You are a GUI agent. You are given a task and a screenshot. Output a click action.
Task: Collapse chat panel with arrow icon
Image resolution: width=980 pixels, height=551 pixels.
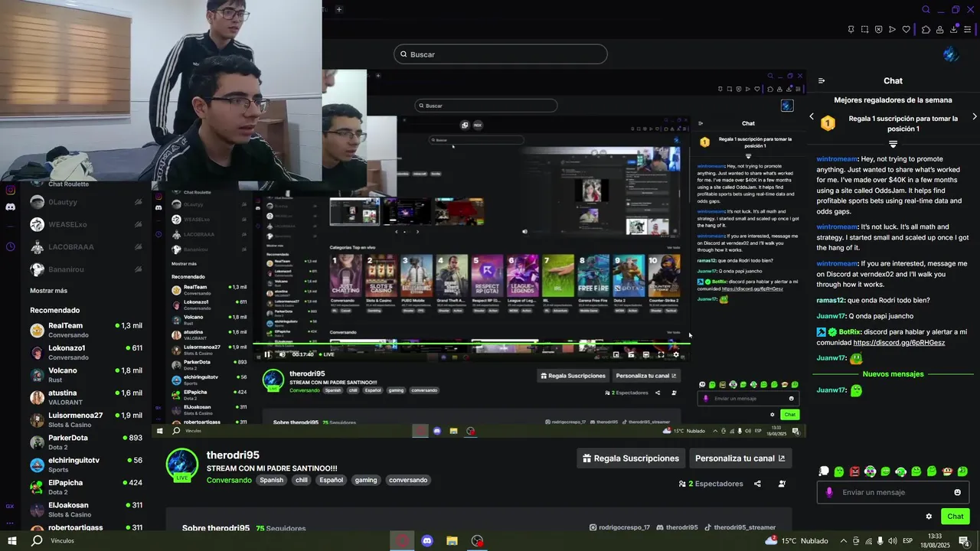pyautogui.click(x=822, y=80)
